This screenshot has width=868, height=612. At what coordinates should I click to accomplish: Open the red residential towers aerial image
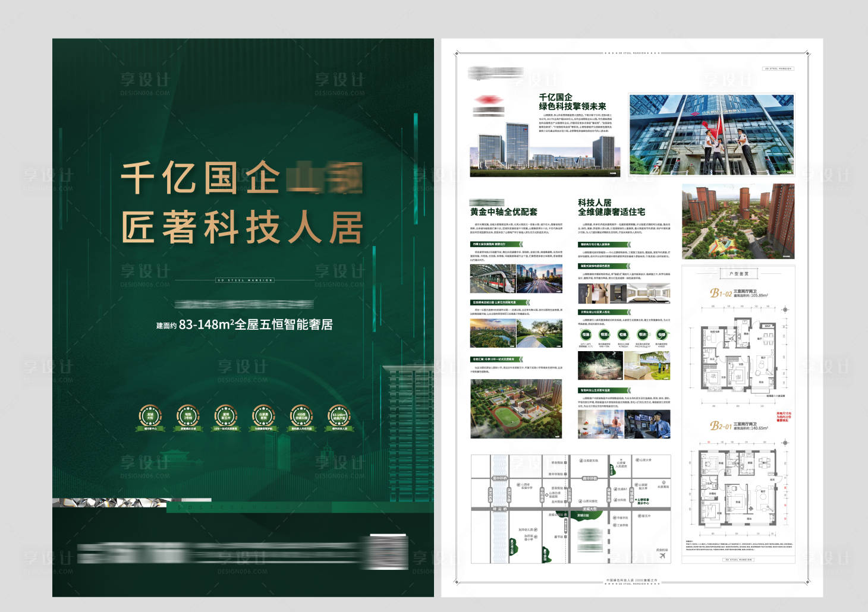(738, 221)
